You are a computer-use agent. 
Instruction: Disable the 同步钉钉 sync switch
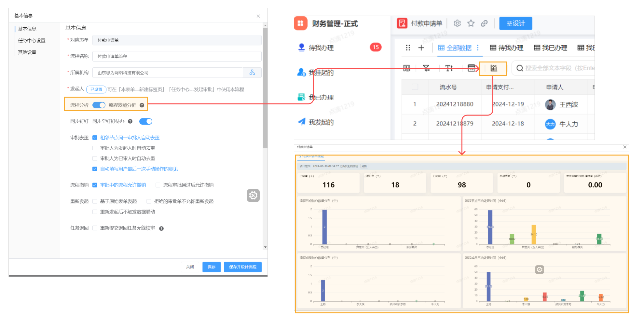[145, 121]
